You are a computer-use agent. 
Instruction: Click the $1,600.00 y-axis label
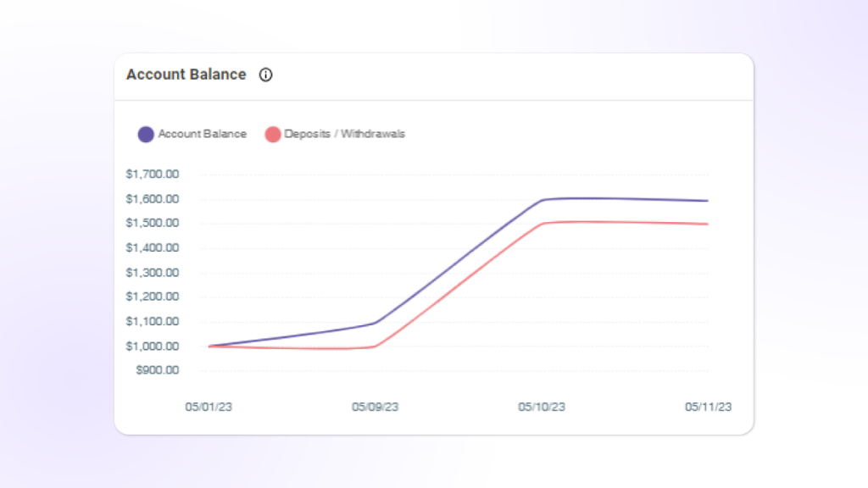pos(152,199)
